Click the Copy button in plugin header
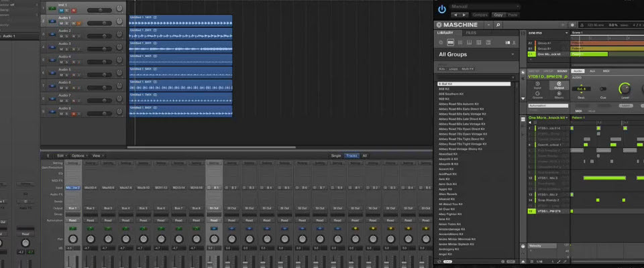This screenshot has width=644, height=268. click(498, 15)
